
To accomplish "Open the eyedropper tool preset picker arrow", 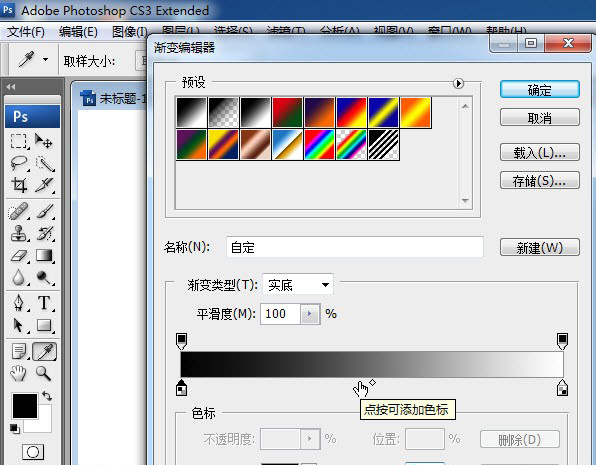I will point(46,60).
